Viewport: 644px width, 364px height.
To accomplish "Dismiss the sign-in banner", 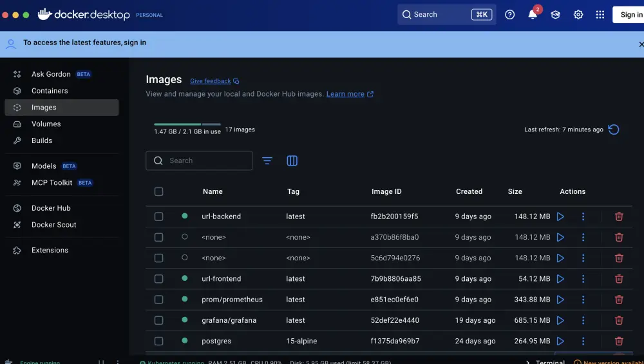I will (641, 44).
